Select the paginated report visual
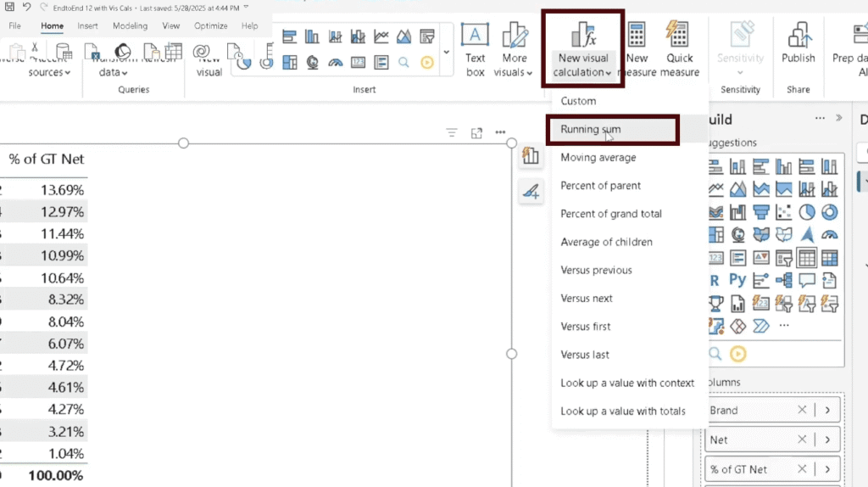This screenshot has height=487, width=868. (x=737, y=304)
